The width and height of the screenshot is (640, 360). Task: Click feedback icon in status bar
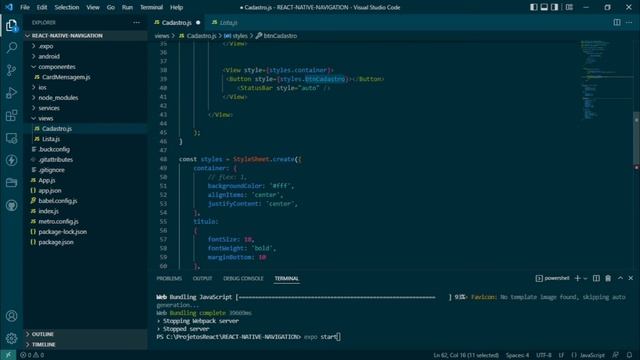pyautogui.click(x=616, y=355)
